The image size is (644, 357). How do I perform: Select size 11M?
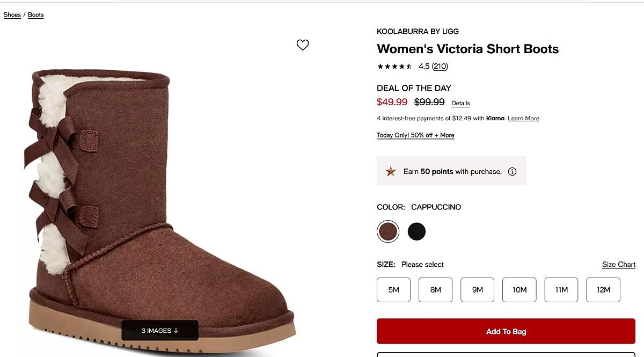tap(561, 290)
